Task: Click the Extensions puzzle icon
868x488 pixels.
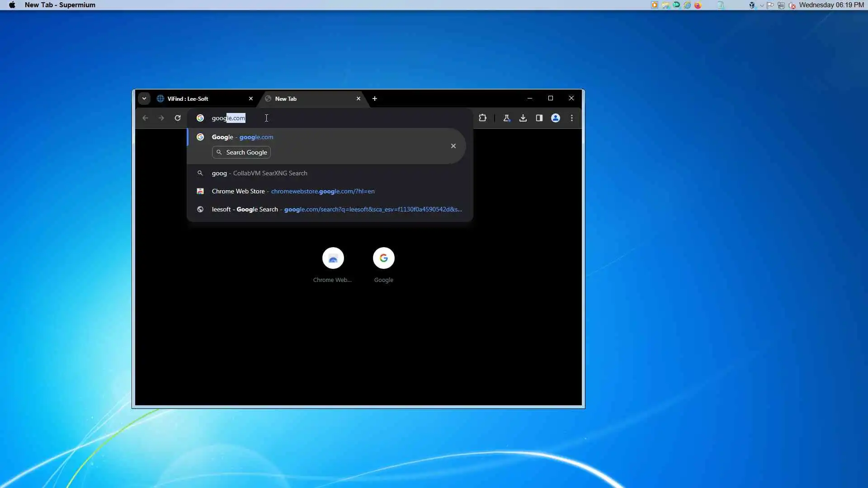Action: coord(482,118)
